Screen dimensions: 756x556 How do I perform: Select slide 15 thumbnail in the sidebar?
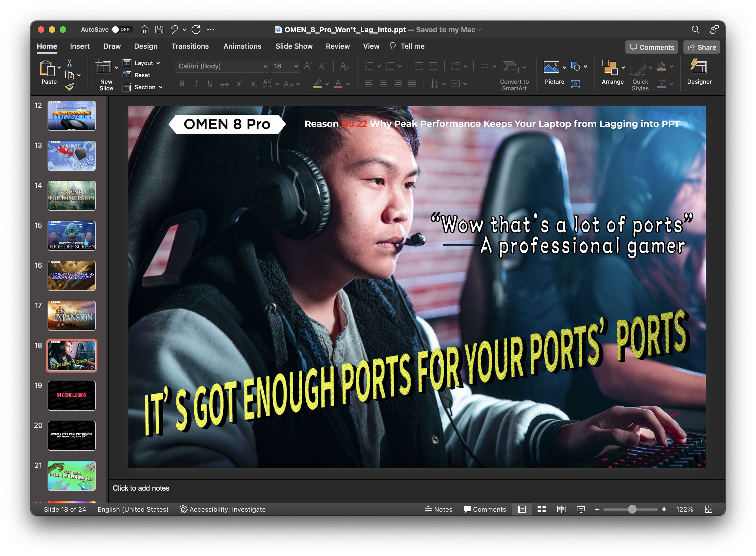[71, 235]
